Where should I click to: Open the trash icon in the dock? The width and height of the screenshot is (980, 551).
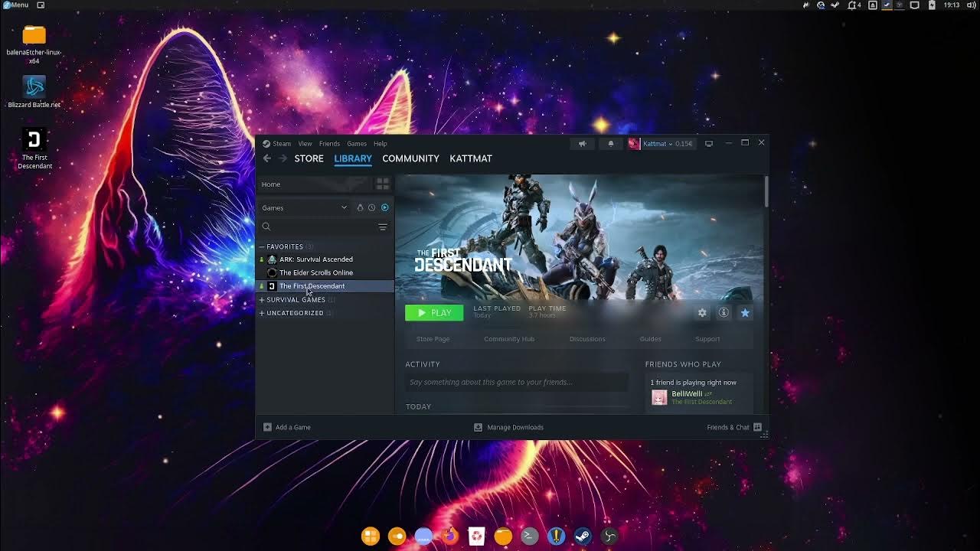(x=476, y=536)
